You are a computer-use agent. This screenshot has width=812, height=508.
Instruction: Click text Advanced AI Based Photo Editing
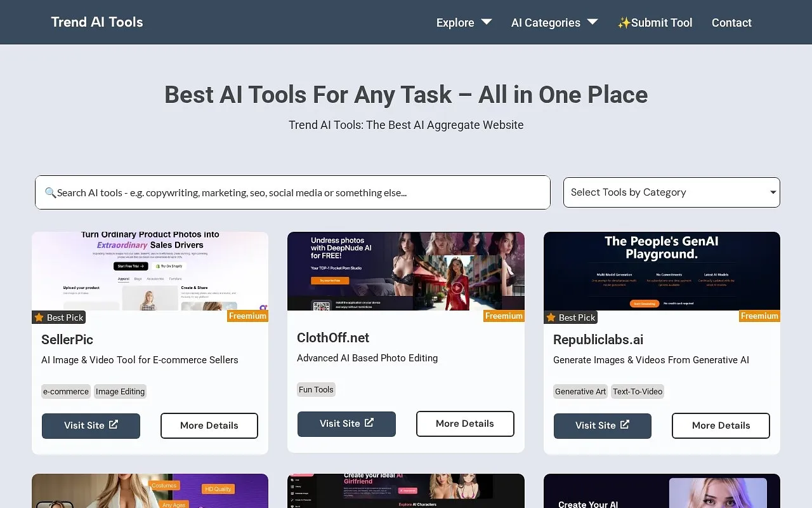(x=367, y=358)
